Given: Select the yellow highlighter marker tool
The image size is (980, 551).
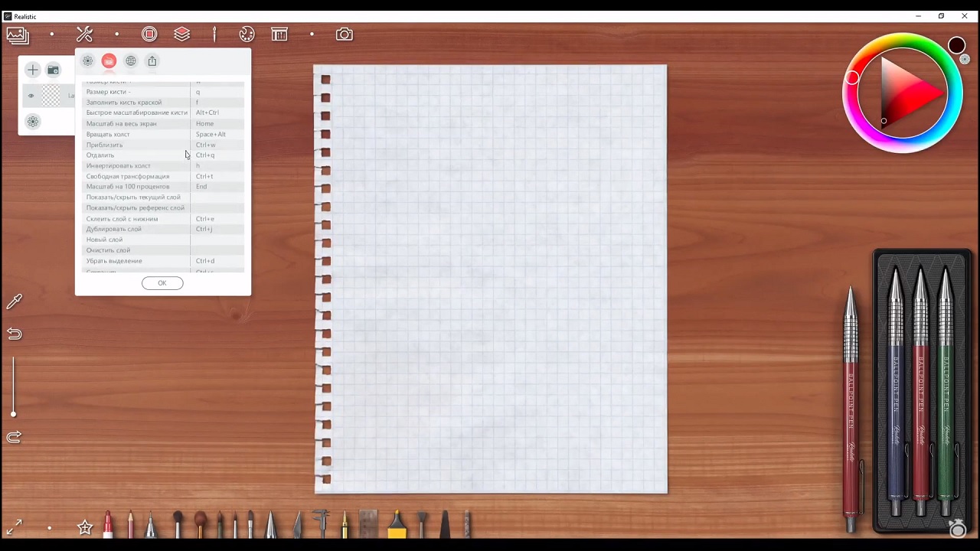Looking at the screenshot, I should click(x=397, y=525).
